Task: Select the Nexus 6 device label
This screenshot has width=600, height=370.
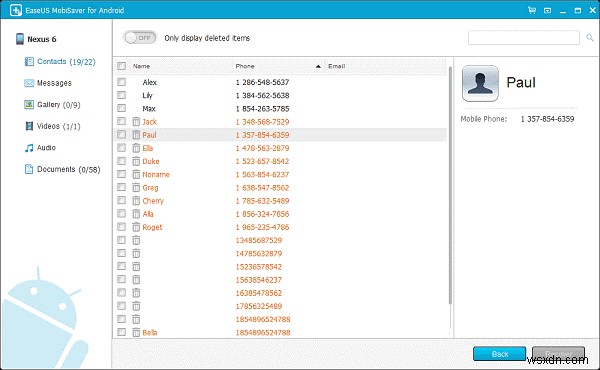Action: (x=42, y=39)
